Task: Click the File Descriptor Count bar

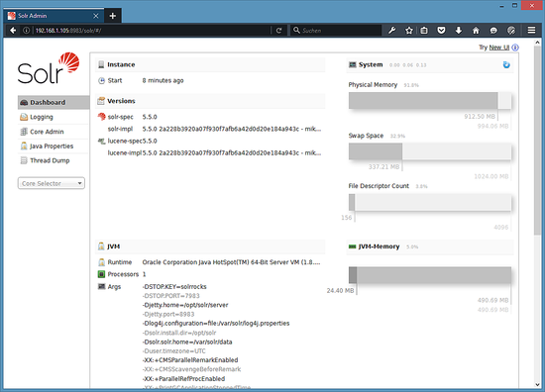Action: coord(430,202)
